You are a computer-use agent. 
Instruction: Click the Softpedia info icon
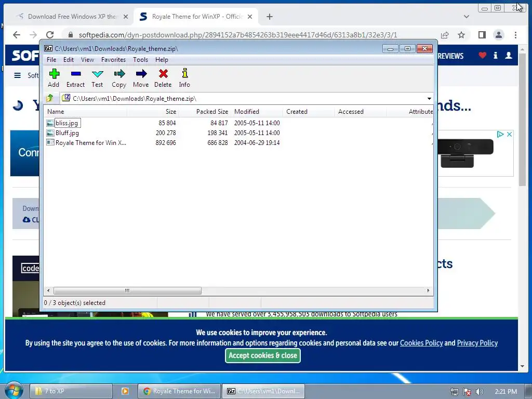(495, 55)
